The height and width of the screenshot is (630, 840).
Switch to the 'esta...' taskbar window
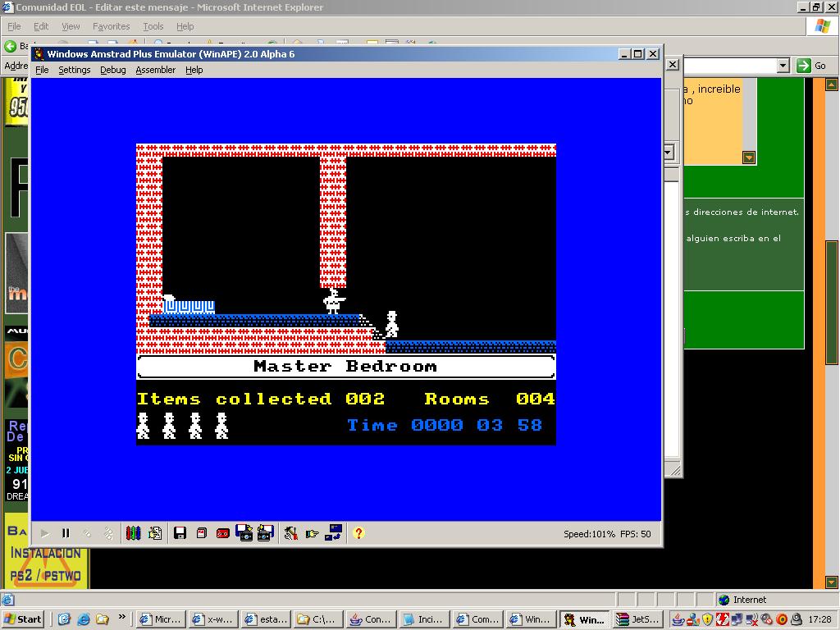[x=267, y=619]
